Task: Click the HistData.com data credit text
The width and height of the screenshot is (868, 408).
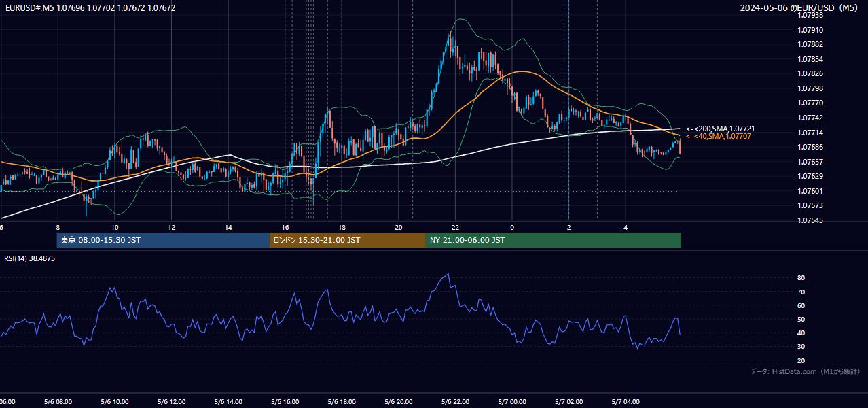Action: [x=805, y=371]
